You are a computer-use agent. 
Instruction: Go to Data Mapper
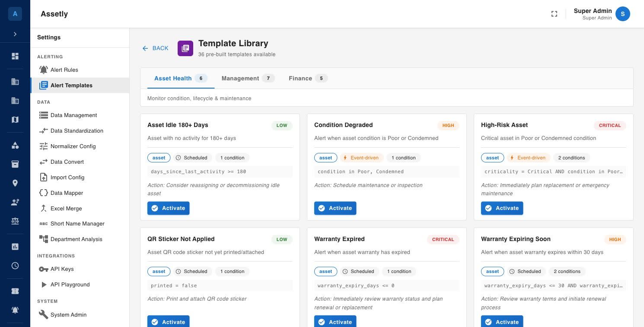tap(80, 193)
